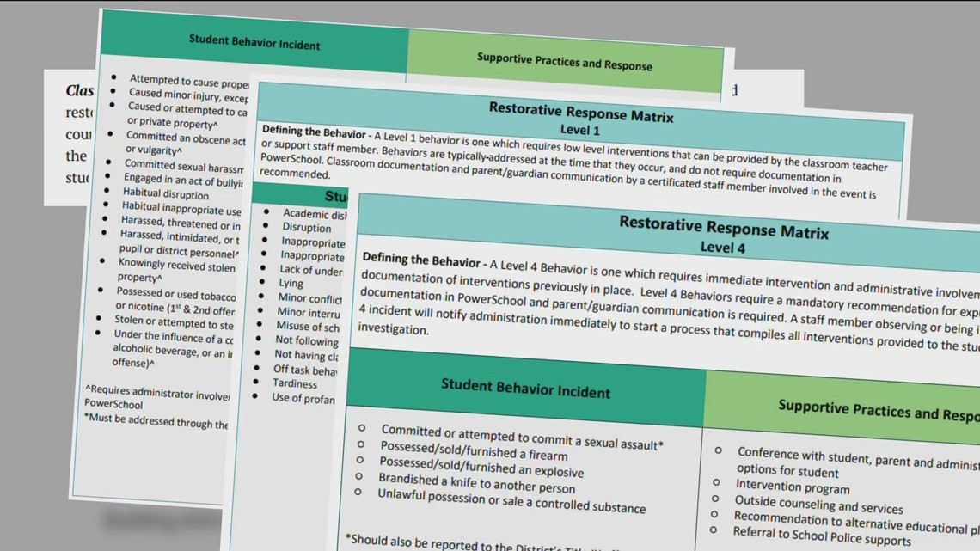Screen dimensions: 980x551
Task: Click the "Off task behav" list item
Action: coord(305,370)
